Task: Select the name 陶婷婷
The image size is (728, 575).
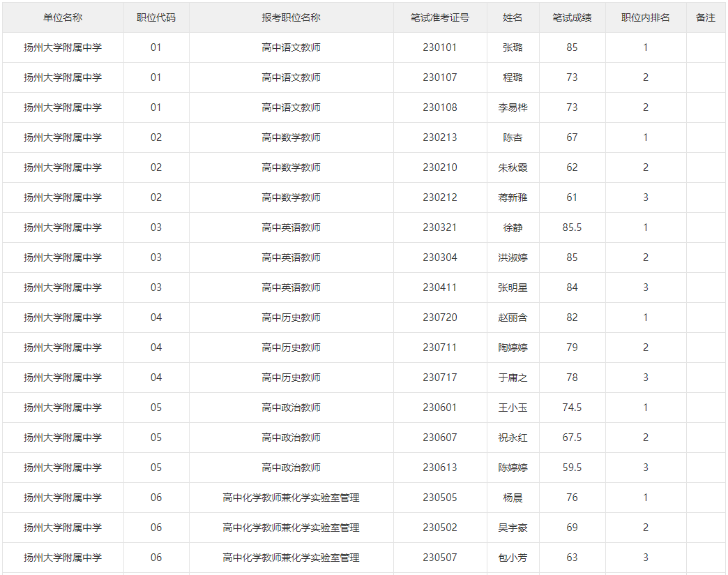Action: (x=513, y=348)
